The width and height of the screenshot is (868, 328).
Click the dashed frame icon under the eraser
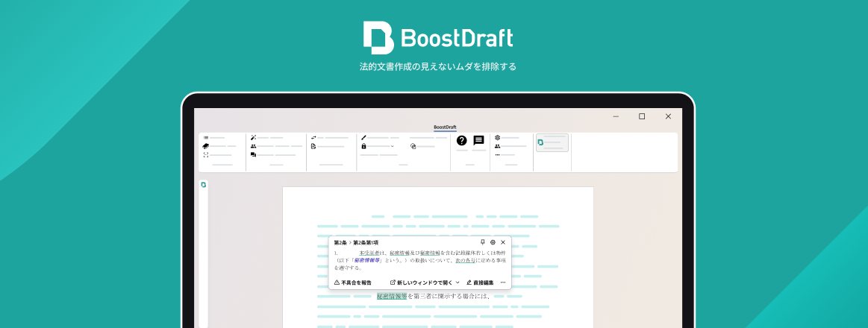[x=205, y=155]
